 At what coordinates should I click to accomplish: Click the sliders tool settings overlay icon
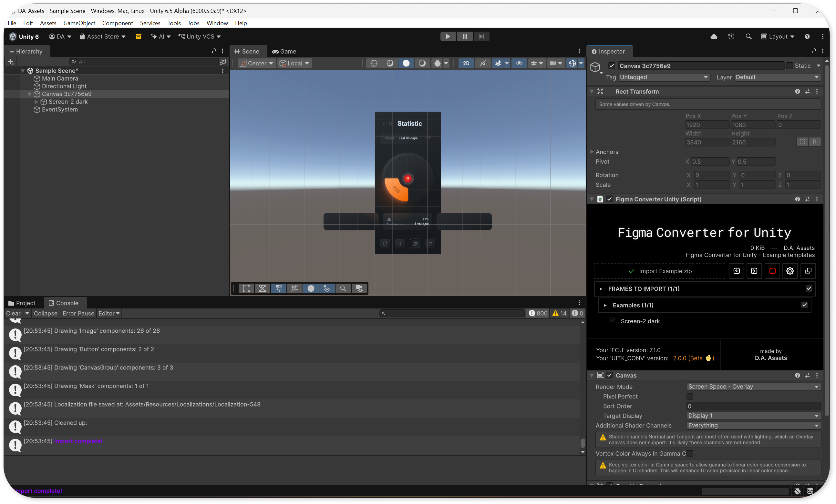click(x=279, y=288)
